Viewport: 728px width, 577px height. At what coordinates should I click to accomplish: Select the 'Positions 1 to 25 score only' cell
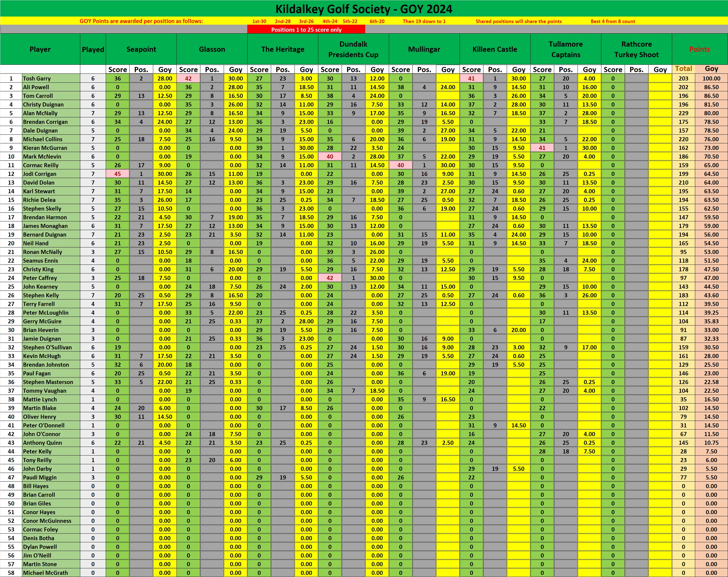pyautogui.click(x=306, y=30)
